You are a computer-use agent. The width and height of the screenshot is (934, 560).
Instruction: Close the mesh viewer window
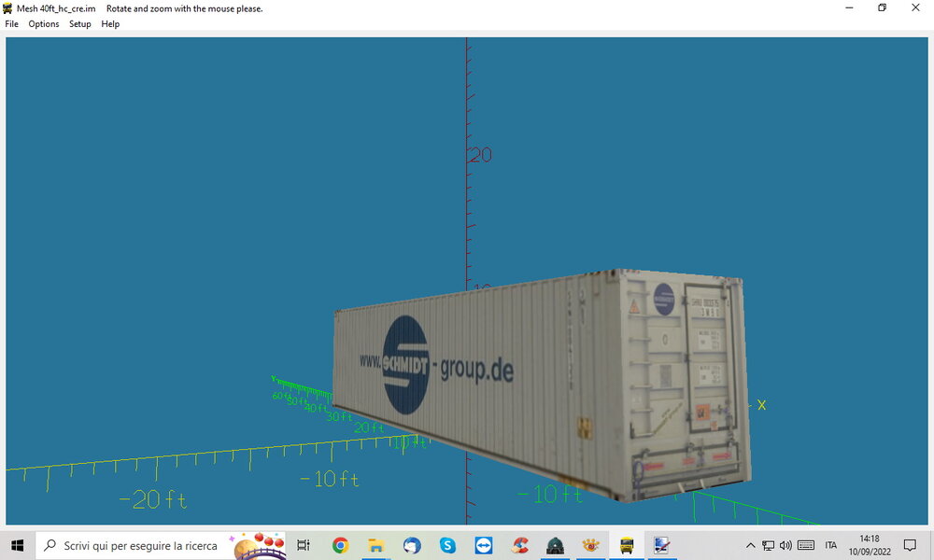(x=915, y=7)
